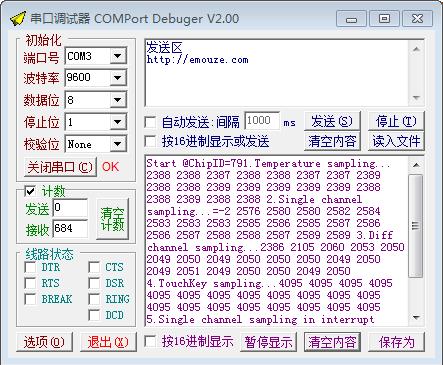Image resolution: width=443 pixels, height=365 pixels.
Task: Open the 停止位 1 dropdown
Action: tap(118, 122)
